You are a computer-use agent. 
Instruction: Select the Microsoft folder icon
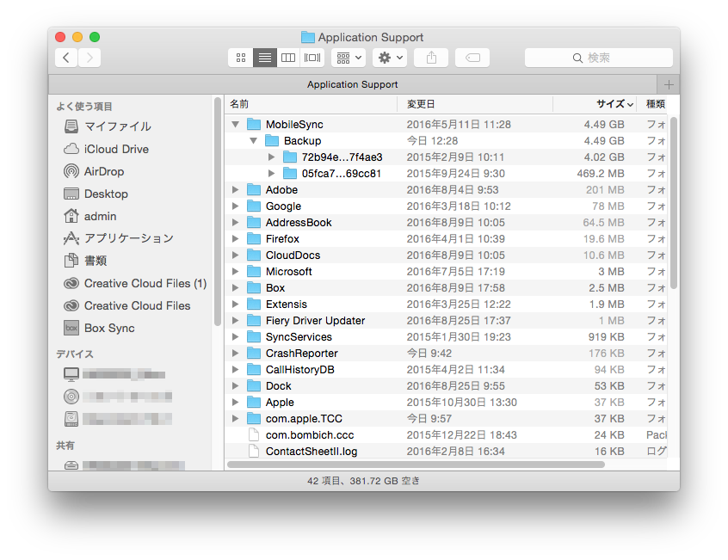tap(254, 272)
